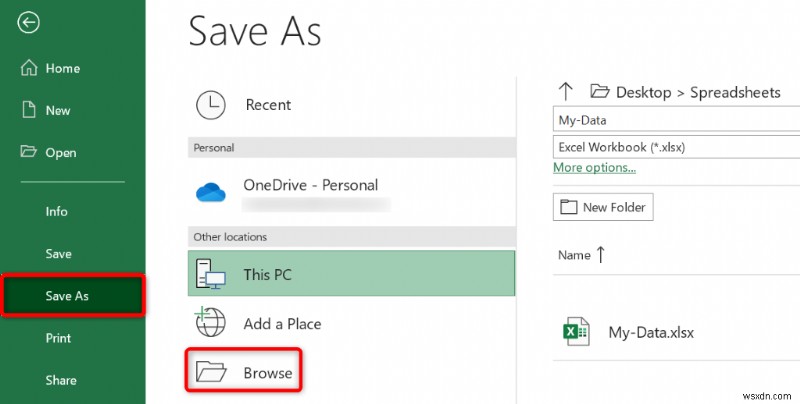The image size is (800, 404).
Task: Click Desktop in the folder path
Action: 643,92
